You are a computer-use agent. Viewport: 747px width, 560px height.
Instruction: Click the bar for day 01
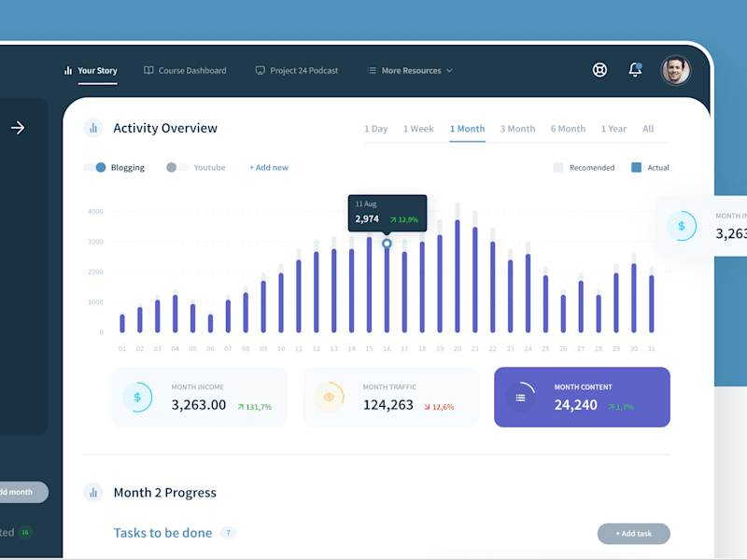click(122, 323)
